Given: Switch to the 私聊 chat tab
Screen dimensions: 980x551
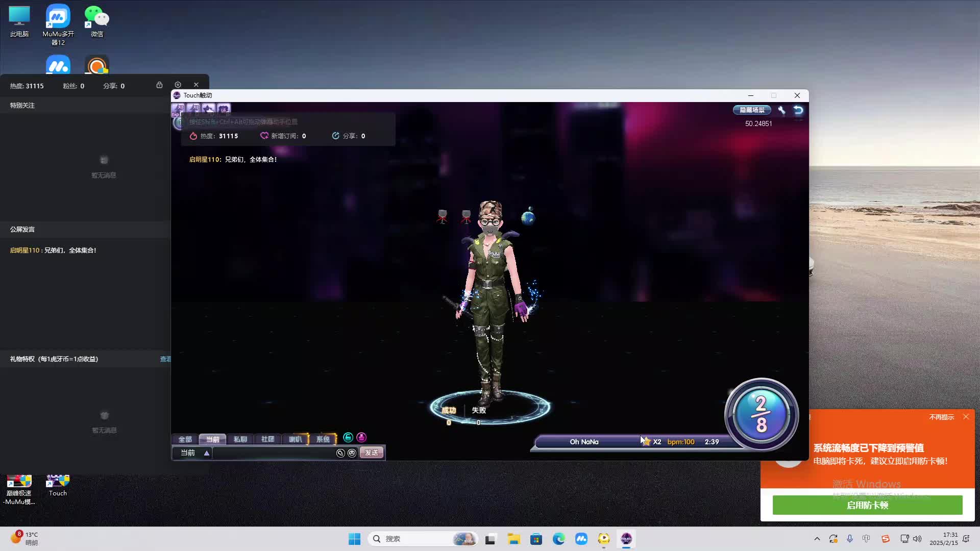Looking at the screenshot, I should point(240,439).
